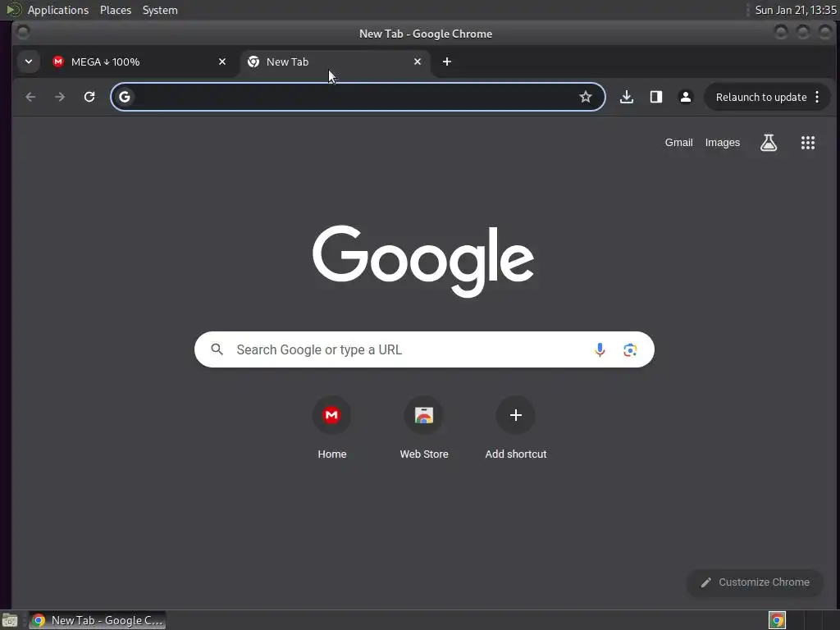Screen dimensions: 840x630
Task: Open the profile avatar icon
Action: [x=685, y=97]
